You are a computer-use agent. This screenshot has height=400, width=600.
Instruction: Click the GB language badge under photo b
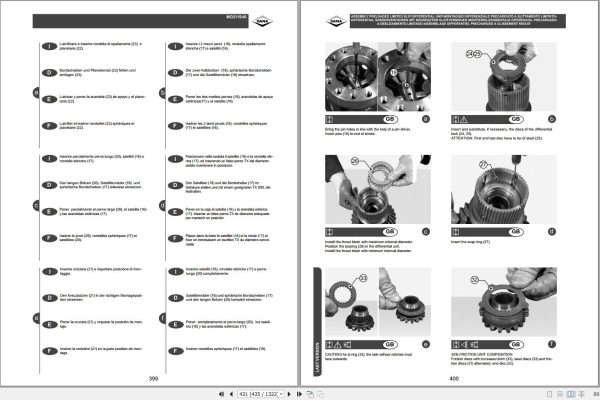pyautogui.click(x=516, y=119)
